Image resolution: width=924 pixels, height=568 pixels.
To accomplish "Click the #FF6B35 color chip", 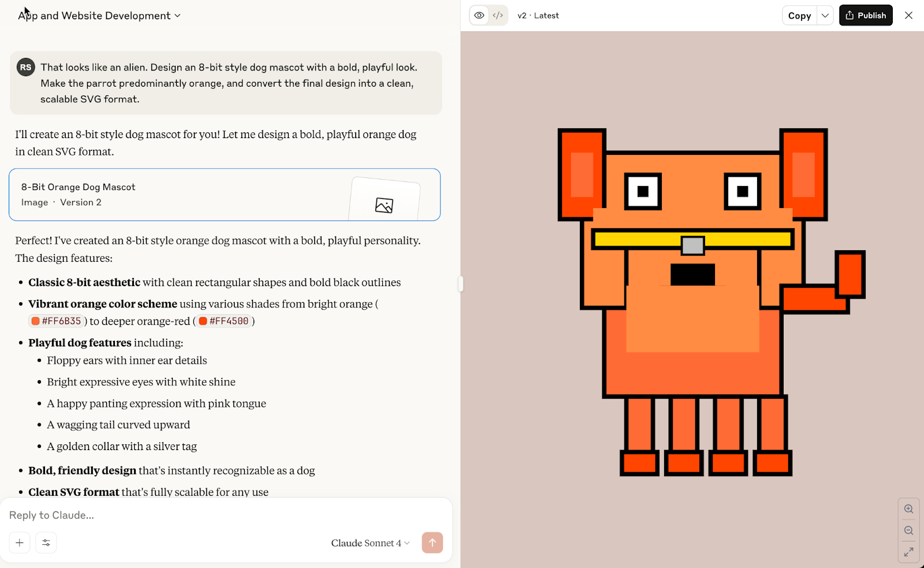I will (57, 321).
